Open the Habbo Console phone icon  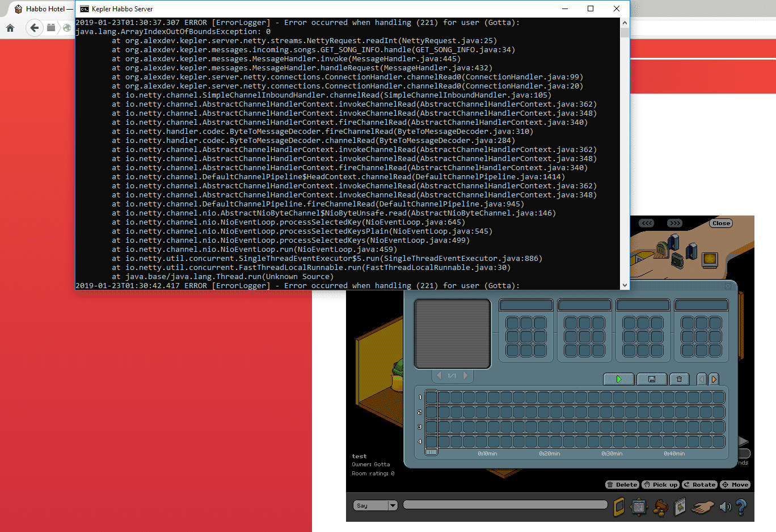[x=618, y=506]
